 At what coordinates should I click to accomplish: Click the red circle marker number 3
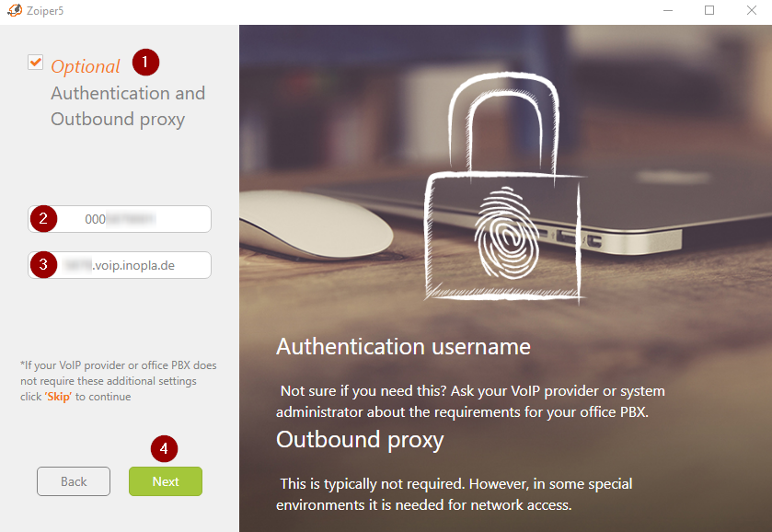pyautogui.click(x=43, y=264)
